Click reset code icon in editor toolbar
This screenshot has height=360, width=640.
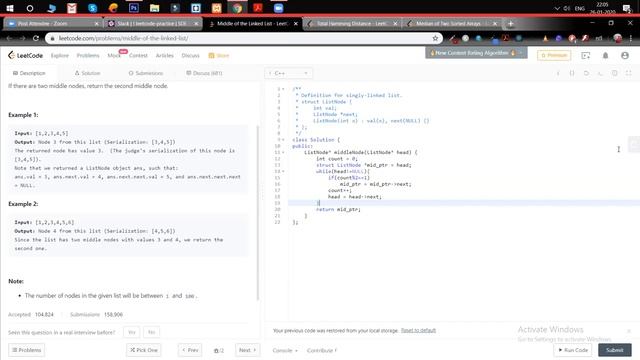pyautogui.click(x=586, y=73)
